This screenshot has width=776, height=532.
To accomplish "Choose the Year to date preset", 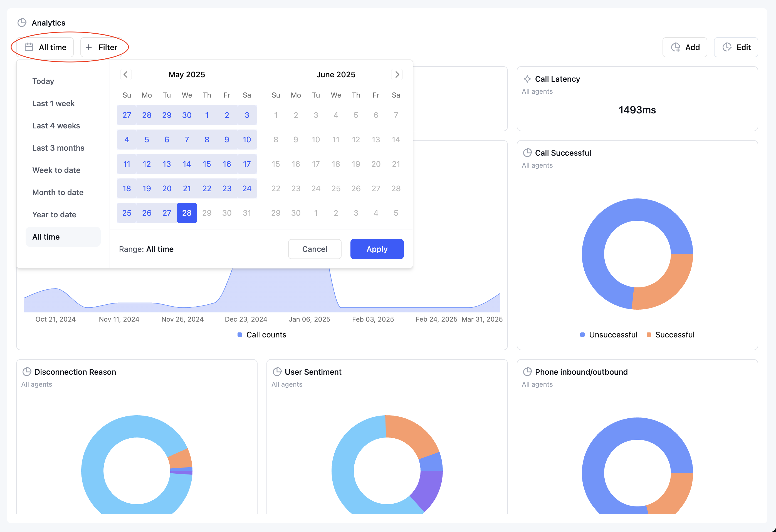I will (54, 215).
